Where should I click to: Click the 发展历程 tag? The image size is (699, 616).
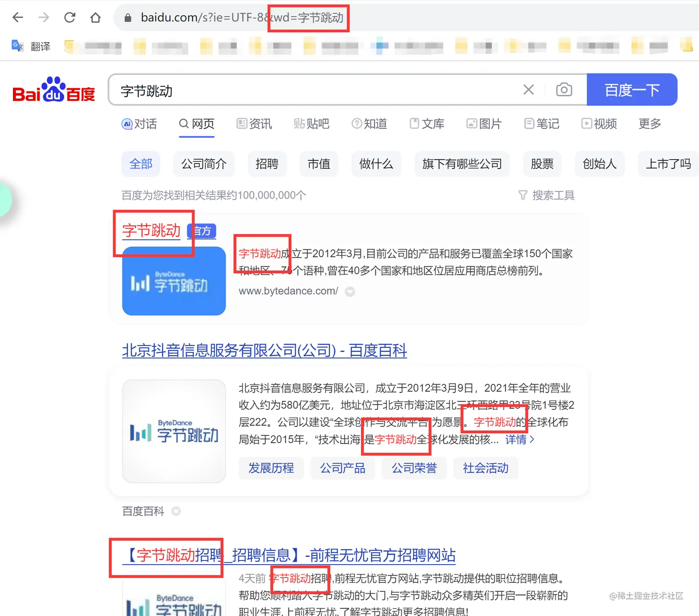click(271, 468)
